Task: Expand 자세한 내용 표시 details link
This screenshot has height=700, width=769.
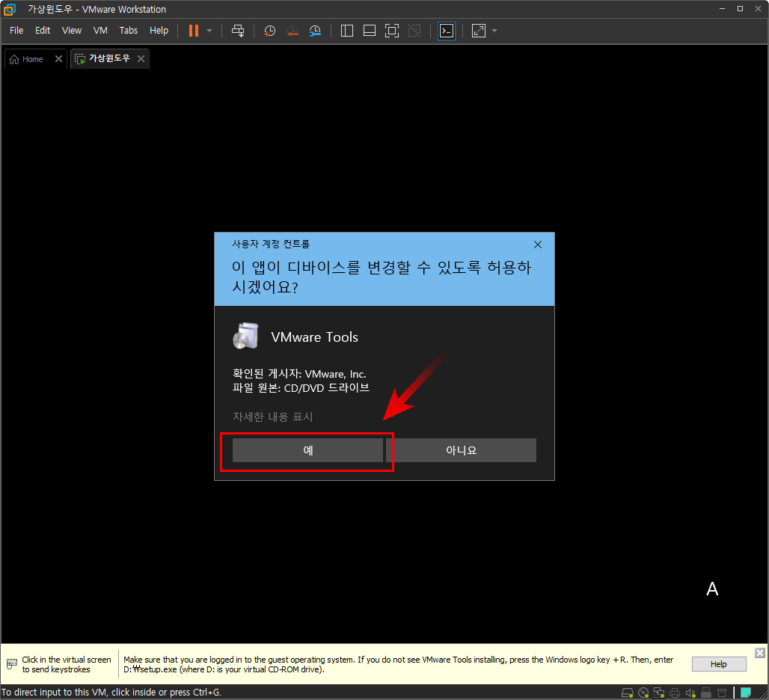Action: click(x=272, y=417)
